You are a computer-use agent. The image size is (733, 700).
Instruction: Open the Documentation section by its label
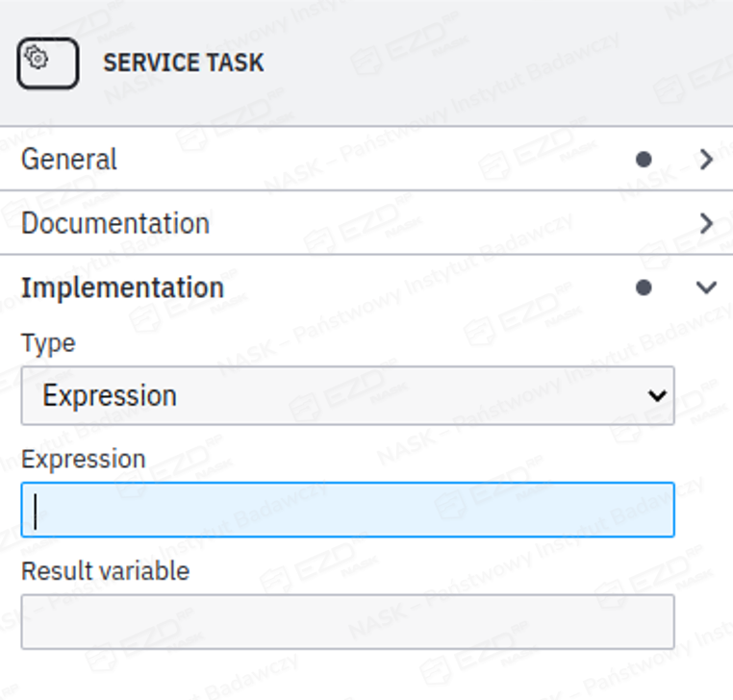115,224
